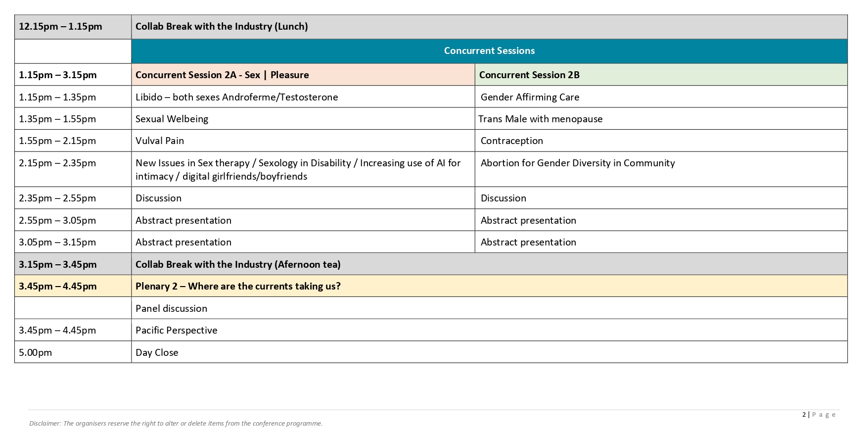Click the Sexual Wellbeing session text

(172, 119)
